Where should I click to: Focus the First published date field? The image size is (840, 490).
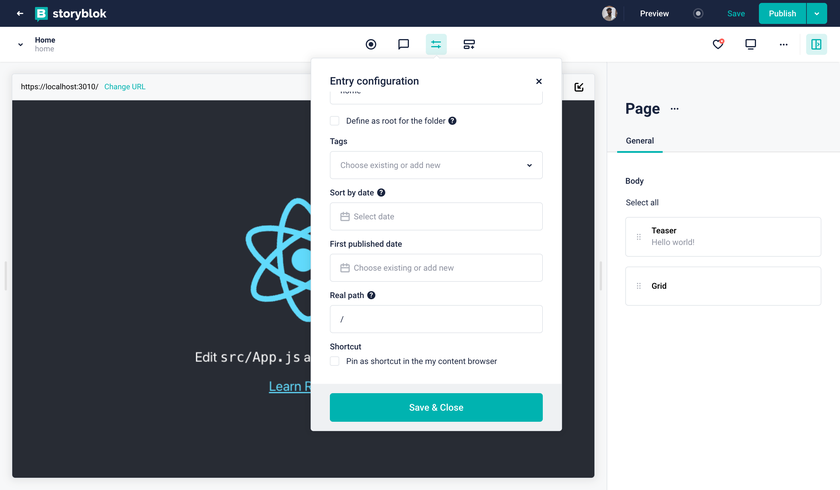(436, 268)
